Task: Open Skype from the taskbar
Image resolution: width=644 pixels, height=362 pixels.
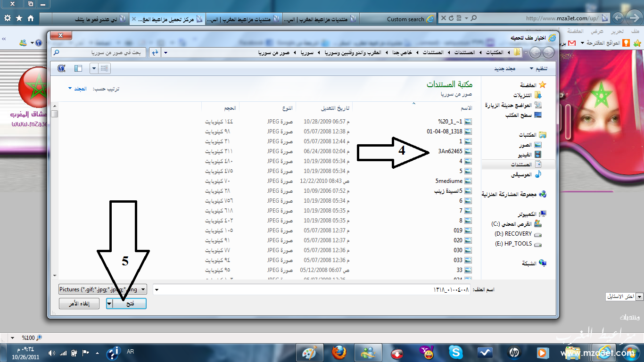Action: click(x=455, y=352)
